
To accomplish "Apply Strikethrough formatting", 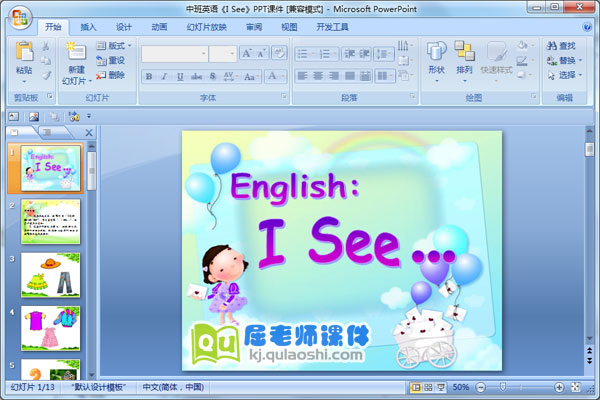I will coord(196,77).
